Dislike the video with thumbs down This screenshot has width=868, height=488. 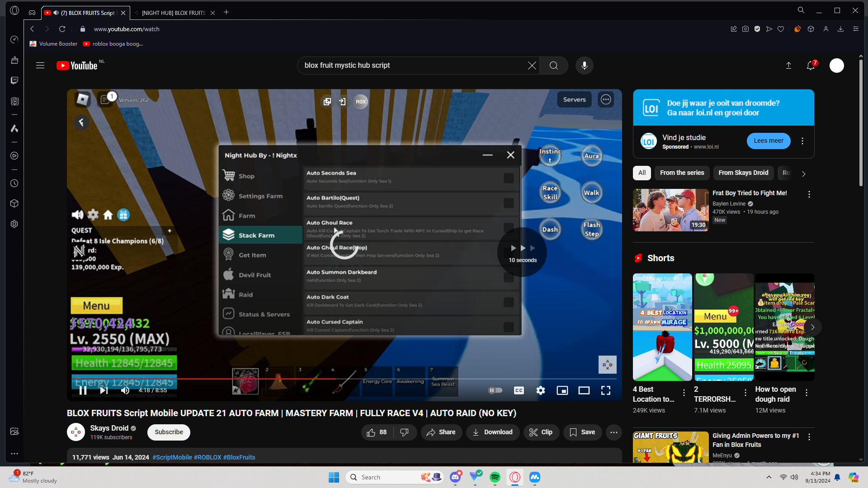point(405,432)
